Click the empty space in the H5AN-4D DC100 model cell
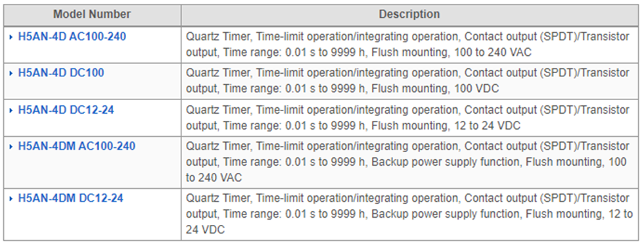Viewport: 644px width, 246px height. coord(92,88)
